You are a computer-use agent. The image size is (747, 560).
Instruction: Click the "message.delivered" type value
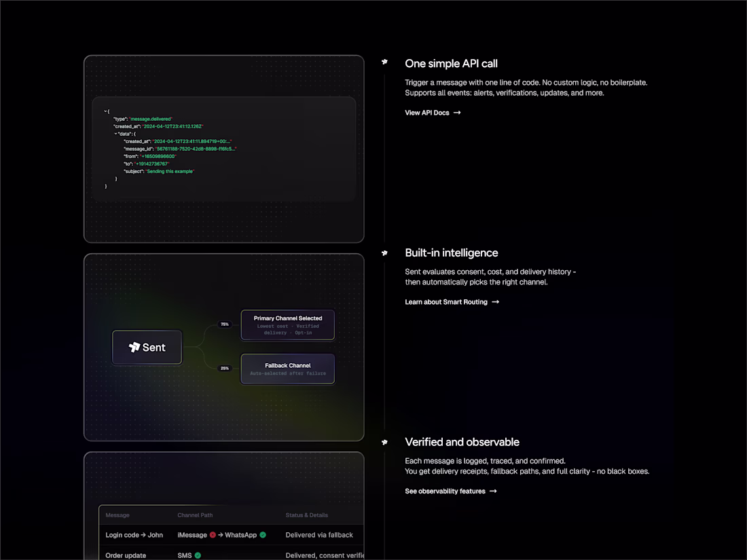point(151,119)
